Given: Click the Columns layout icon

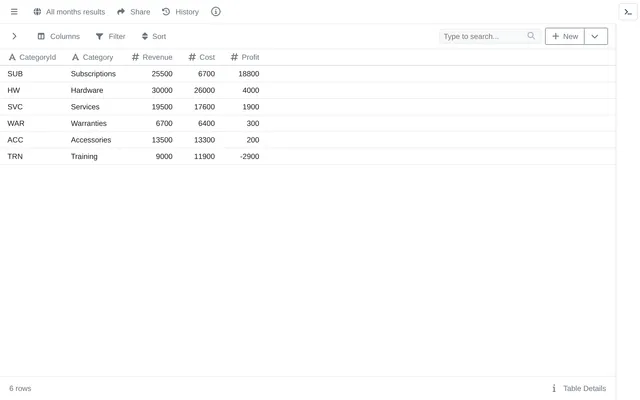Looking at the screenshot, I should click(41, 36).
